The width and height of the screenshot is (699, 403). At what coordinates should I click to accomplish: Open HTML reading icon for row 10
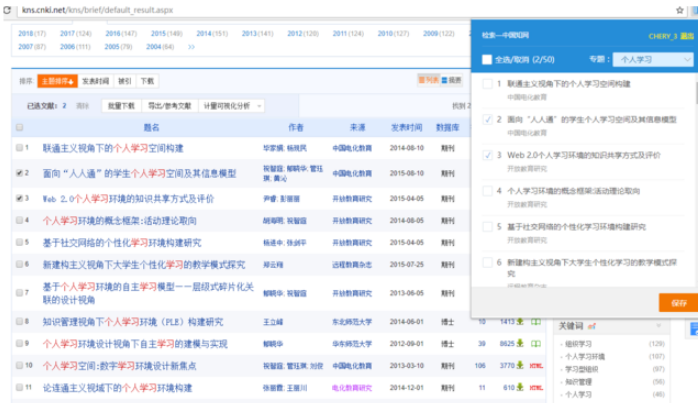tap(536, 366)
